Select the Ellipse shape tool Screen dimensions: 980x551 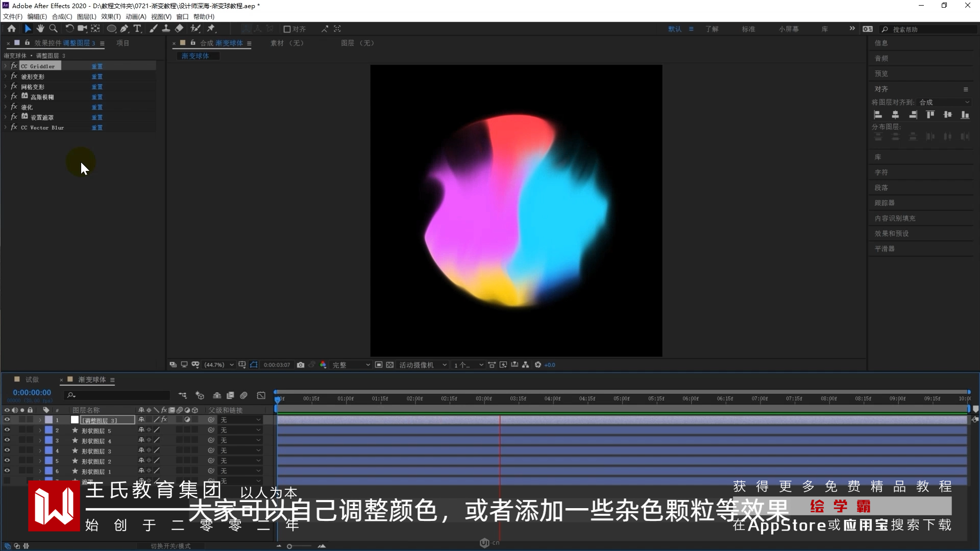(x=111, y=29)
